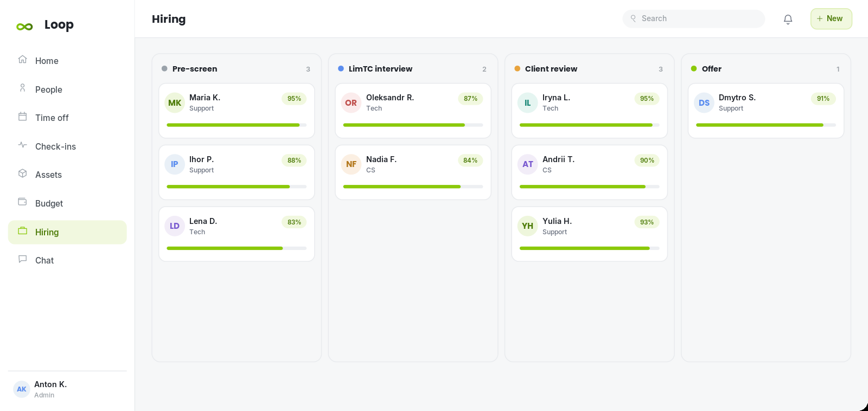Go to the Hiring menu item

[67, 232]
